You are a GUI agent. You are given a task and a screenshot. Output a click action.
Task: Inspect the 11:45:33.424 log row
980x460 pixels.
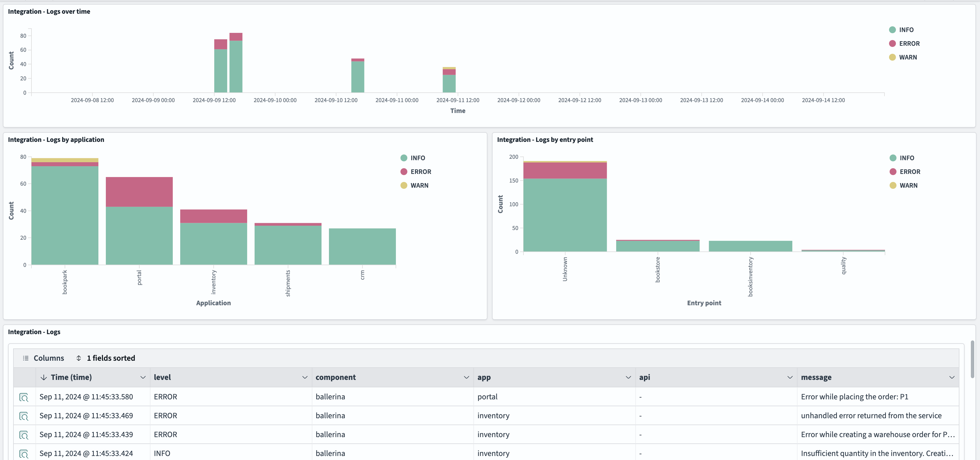[23, 453]
